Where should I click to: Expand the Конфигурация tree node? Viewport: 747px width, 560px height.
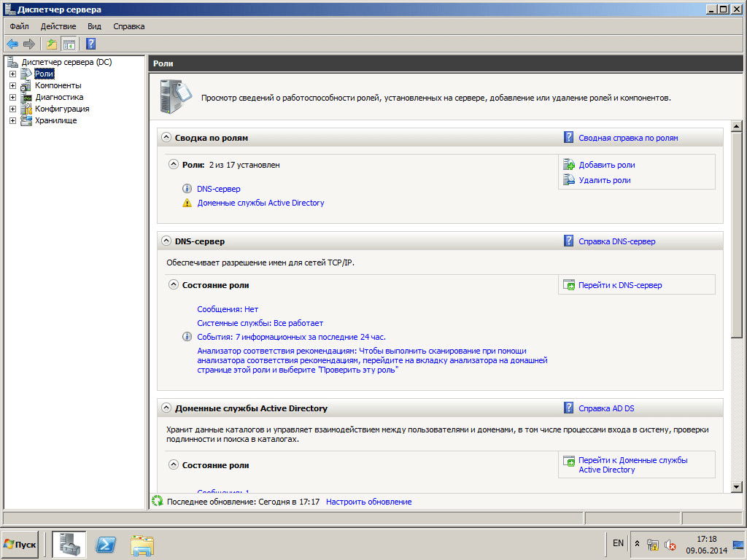[x=12, y=109]
